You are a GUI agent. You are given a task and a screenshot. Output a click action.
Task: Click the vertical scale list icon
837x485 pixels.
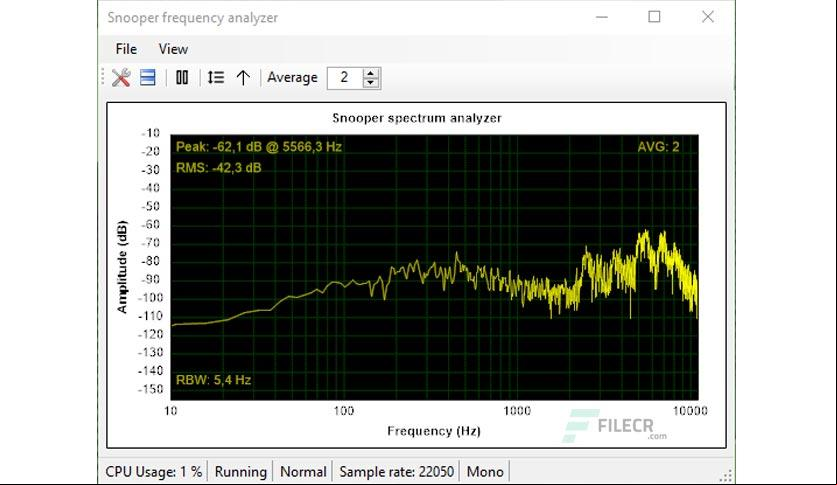coord(216,78)
